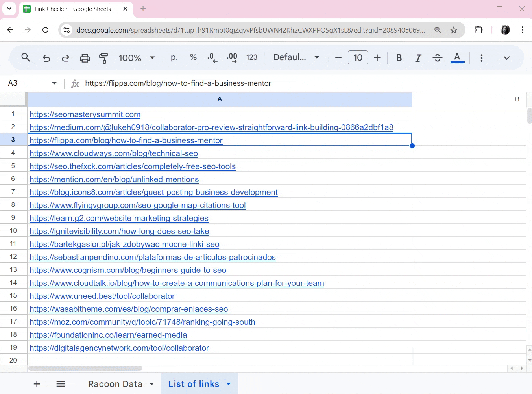
Task: Click the redo arrow icon
Action: tap(65, 58)
